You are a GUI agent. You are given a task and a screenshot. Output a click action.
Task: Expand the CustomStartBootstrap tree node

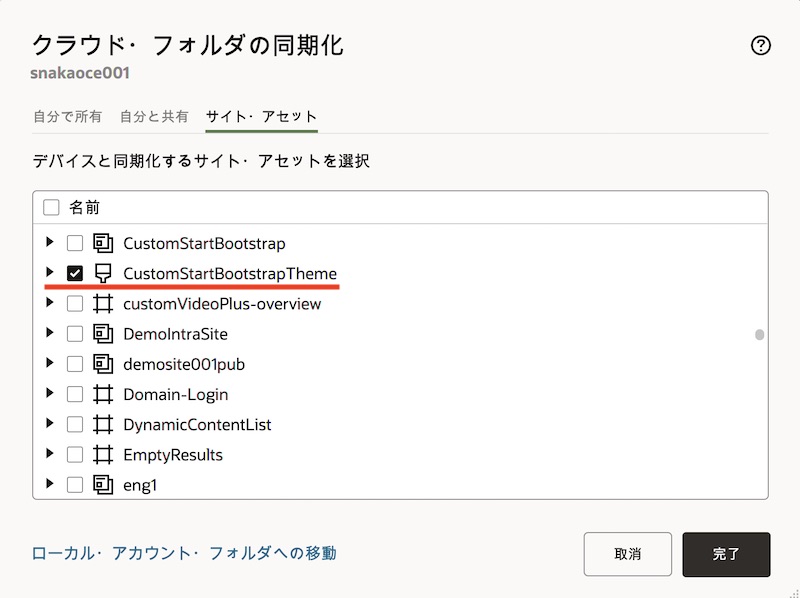pyautogui.click(x=50, y=243)
